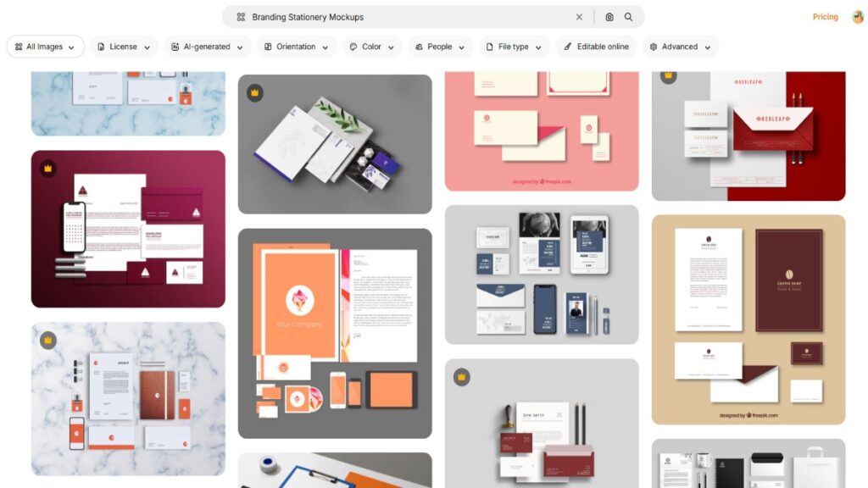Image resolution: width=868 pixels, height=488 pixels.
Task: Expand the Advanced filters menu
Action: pos(680,47)
